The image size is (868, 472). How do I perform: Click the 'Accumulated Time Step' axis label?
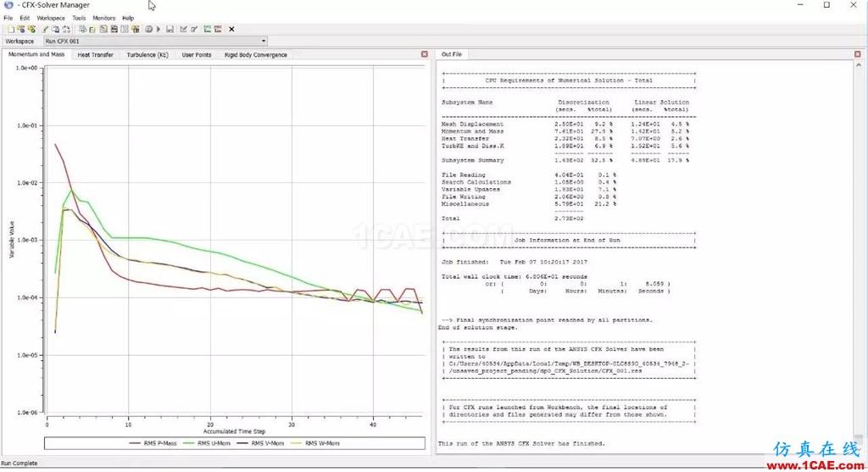pyautogui.click(x=234, y=431)
